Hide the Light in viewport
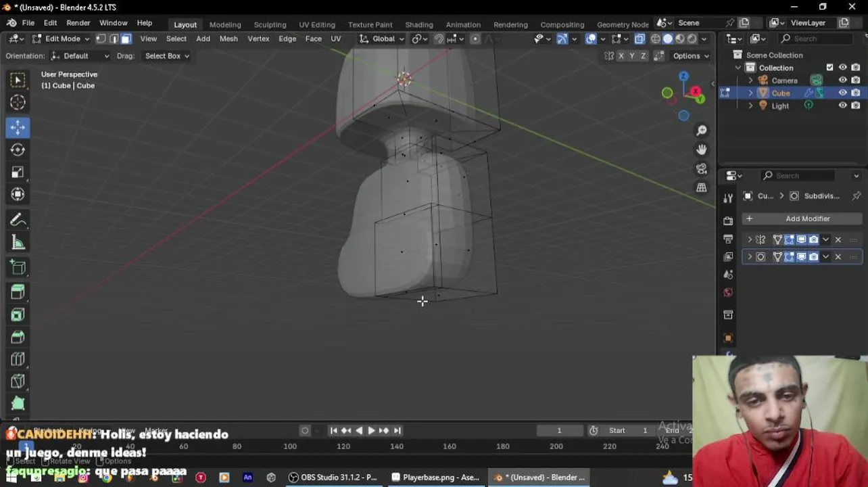868x487 pixels. [x=842, y=106]
